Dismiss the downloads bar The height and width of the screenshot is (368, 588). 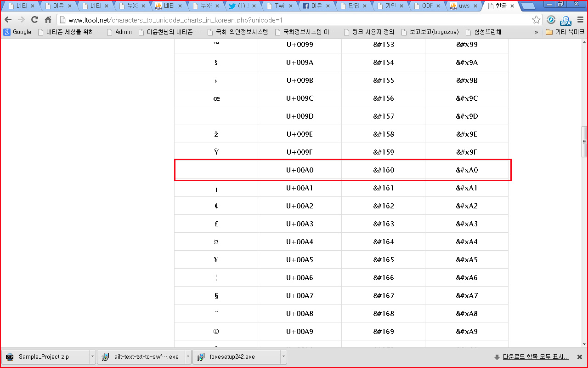pyautogui.click(x=580, y=357)
